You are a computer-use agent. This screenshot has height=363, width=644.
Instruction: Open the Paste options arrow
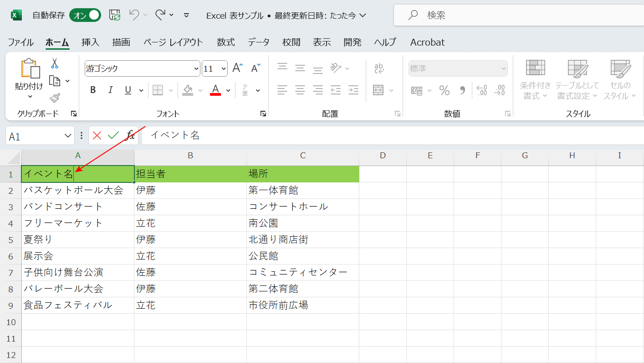coord(30,96)
